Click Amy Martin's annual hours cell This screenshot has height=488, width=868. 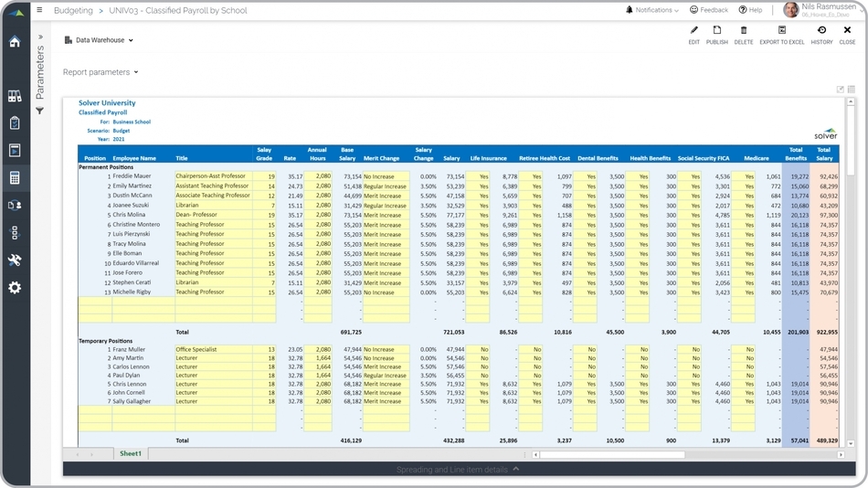click(318, 358)
